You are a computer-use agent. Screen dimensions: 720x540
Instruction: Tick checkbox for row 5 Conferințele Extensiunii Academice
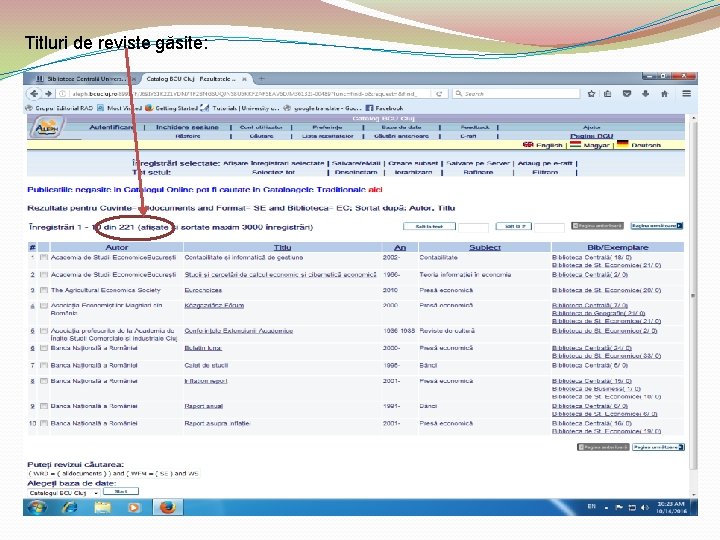coord(44,331)
